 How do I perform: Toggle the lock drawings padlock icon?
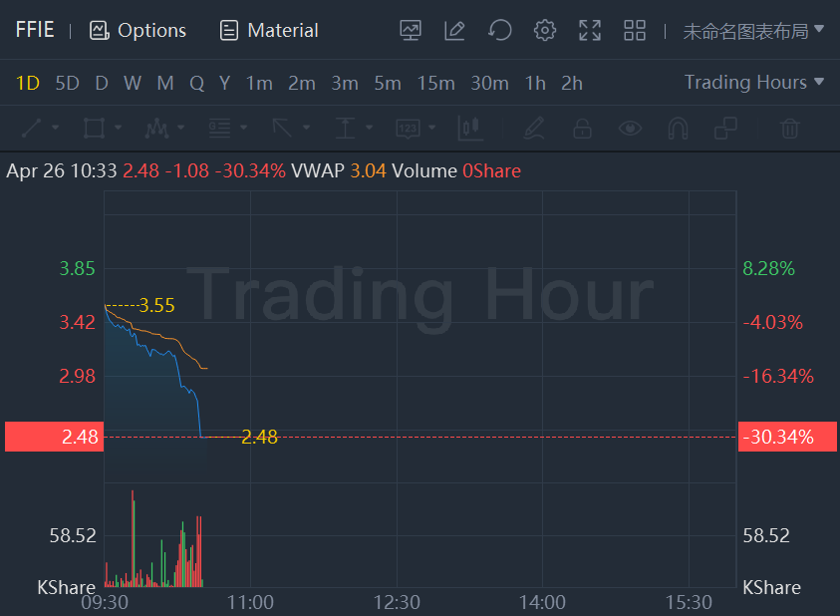[582, 128]
